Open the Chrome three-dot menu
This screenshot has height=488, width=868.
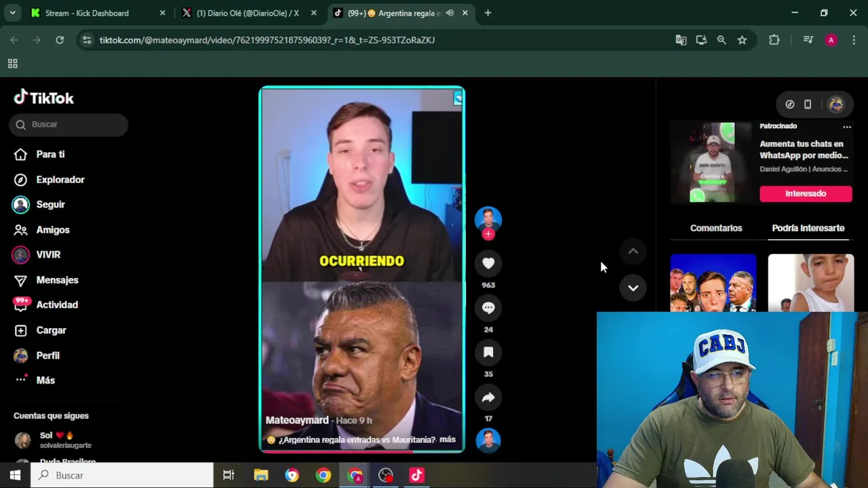tap(853, 40)
